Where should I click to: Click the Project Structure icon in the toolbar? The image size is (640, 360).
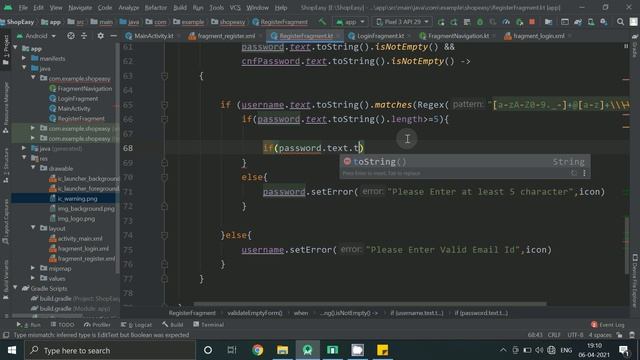548,22
